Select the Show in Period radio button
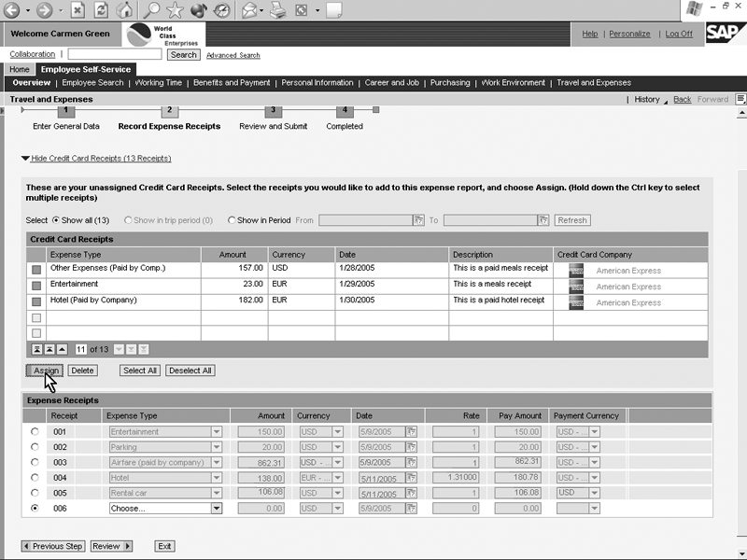Screen dimensions: 747x560 click(232, 220)
